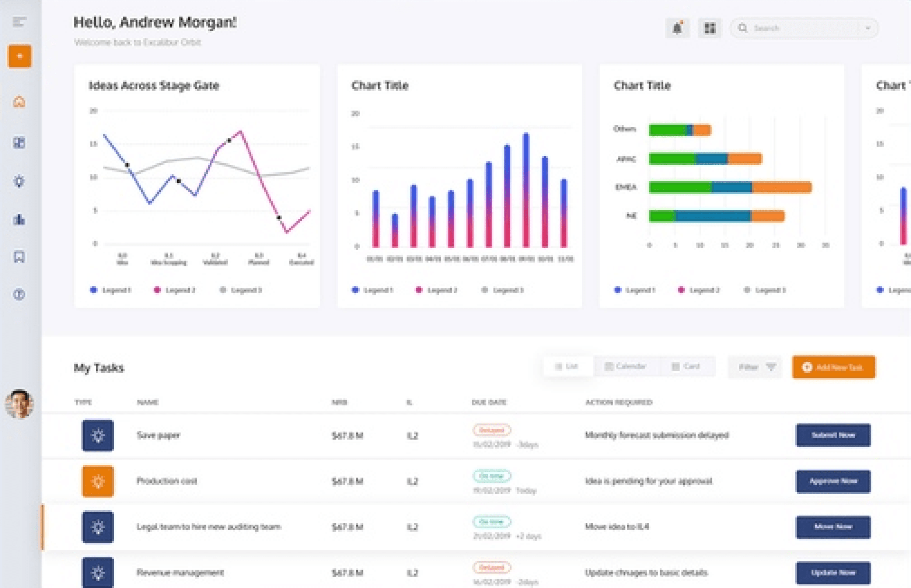This screenshot has height=588, width=911.
Task: Open the Filter dropdown in My Tasks
Action: tap(755, 367)
